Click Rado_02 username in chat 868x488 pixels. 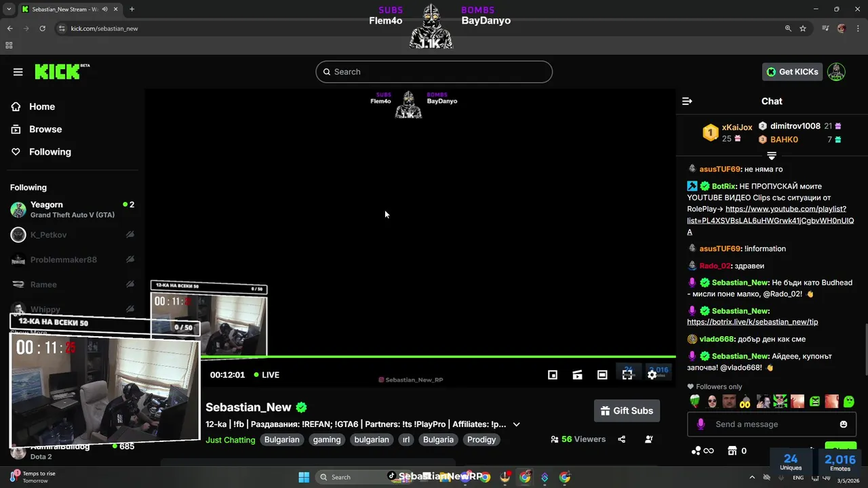[x=715, y=266]
